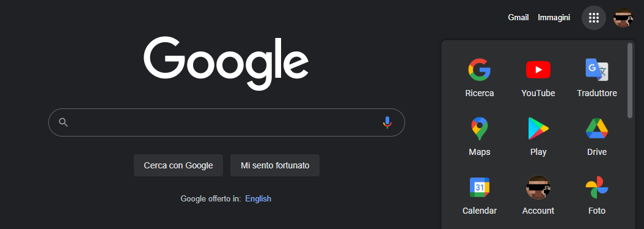Open the profile avatar account menu
This screenshot has height=229, width=644.
623,18
